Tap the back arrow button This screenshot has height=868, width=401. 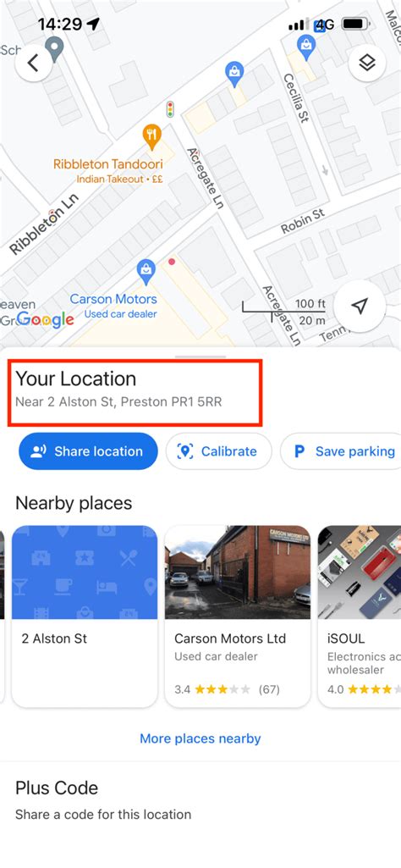[x=34, y=64]
